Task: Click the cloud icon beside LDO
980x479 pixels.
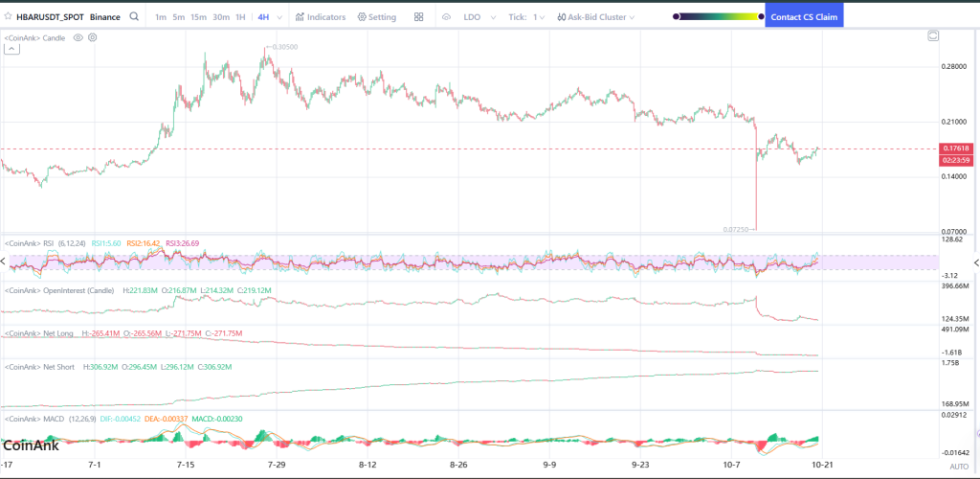Action: pos(446,17)
